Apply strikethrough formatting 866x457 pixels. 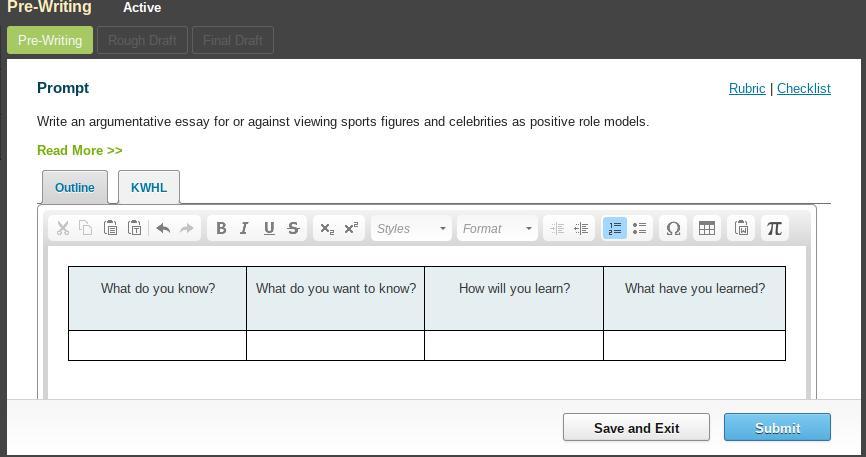point(294,228)
